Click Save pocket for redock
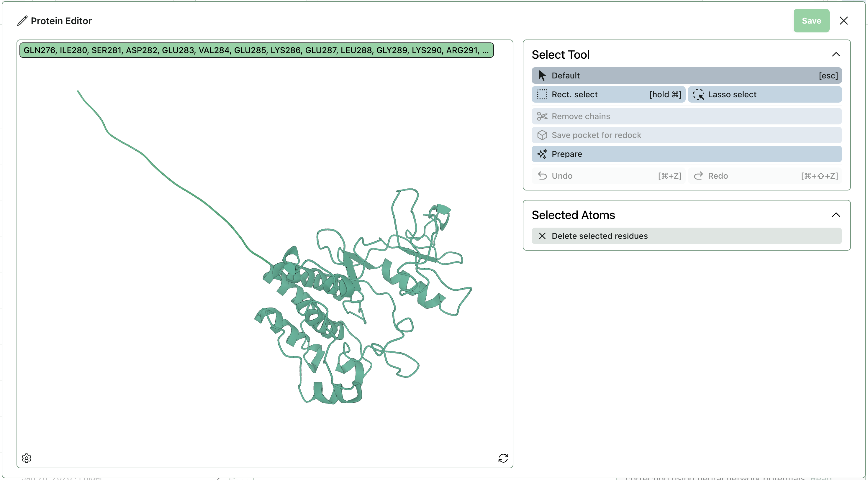This screenshot has height=480, width=868. (x=686, y=135)
